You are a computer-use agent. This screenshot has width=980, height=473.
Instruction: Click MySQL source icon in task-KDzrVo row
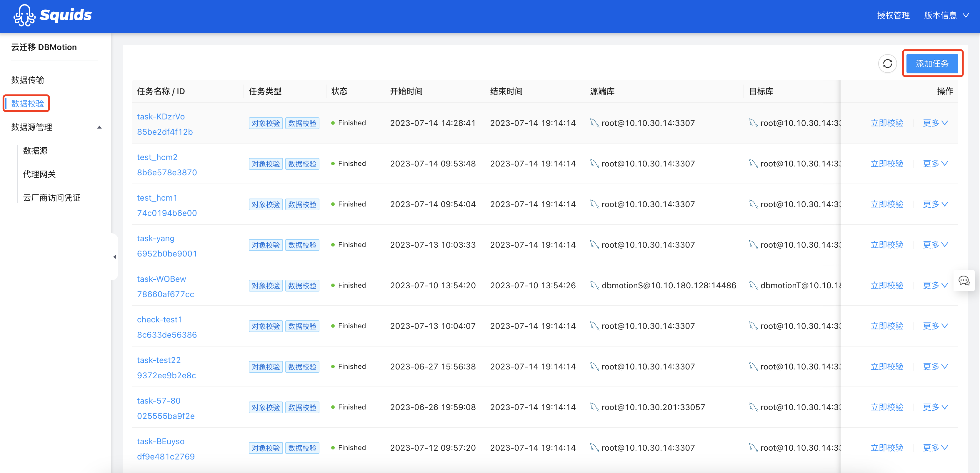coord(594,123)
